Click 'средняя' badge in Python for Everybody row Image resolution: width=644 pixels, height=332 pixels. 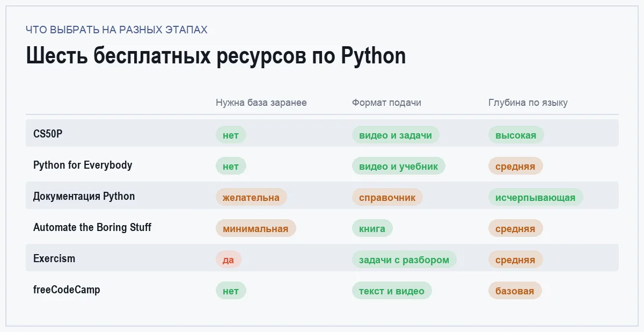pyautogui.click(x=515, y=167)
